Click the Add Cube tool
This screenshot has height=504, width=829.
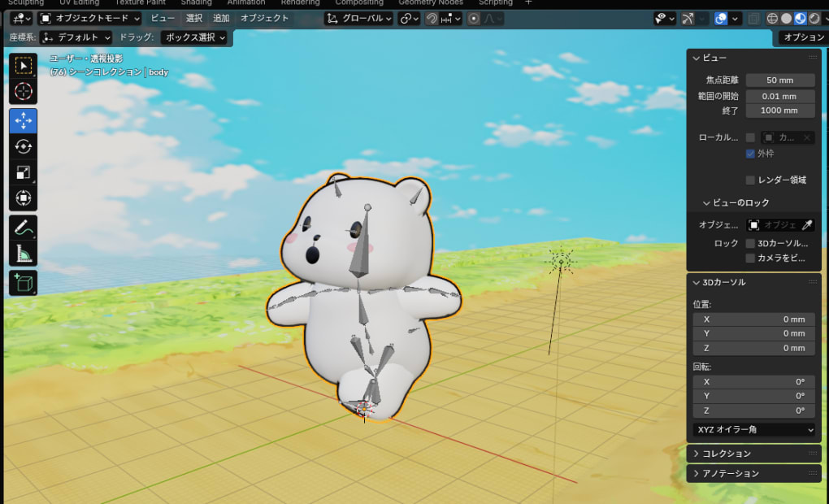[x=23, y=283]
